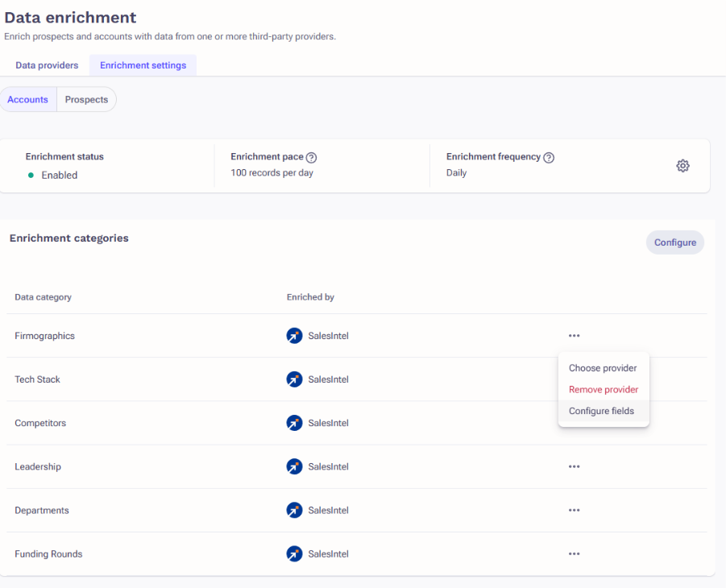Click the help icon beside Enrichment frequency
Image resolution: width=726 pixels, height=588 pixels.
coord(550,156)
